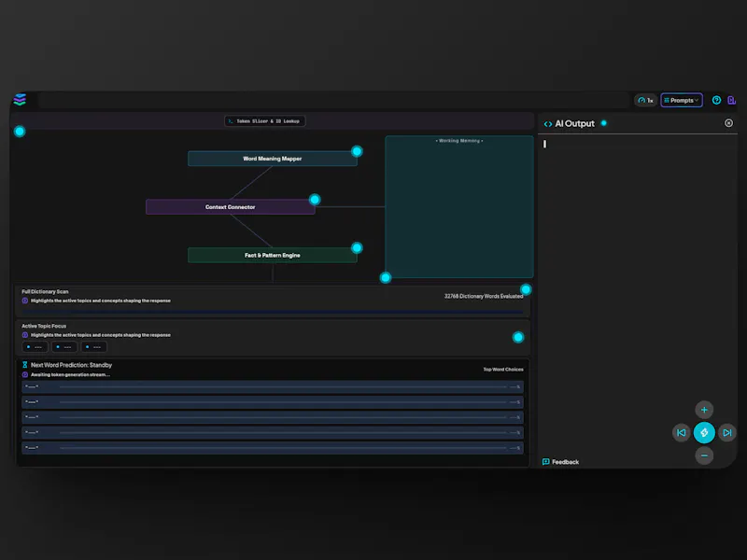This screenshot has width=747, height=560.
Task: Click the stacked-layers app logo
Action: [20, 100]
